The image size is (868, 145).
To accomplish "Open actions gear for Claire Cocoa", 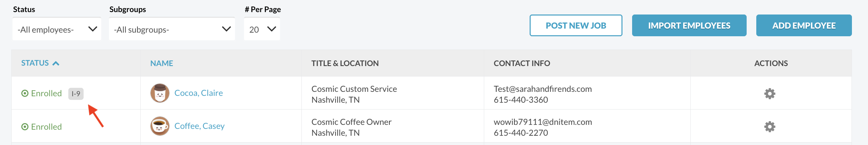I will (x=770, y=94).
